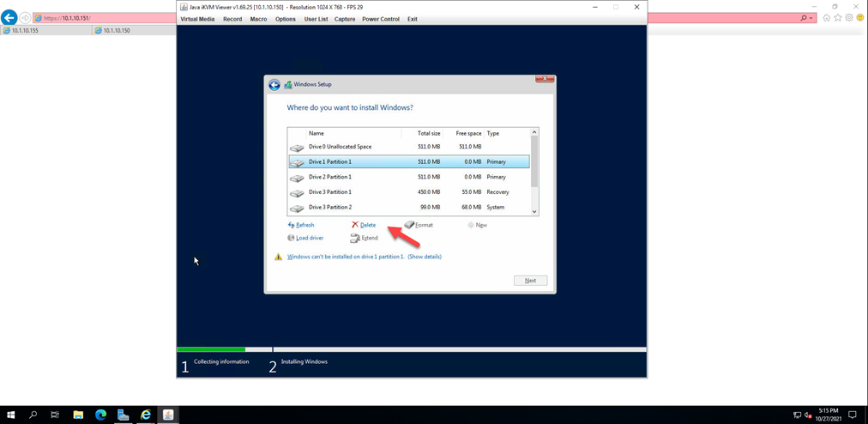Click the Java iKVM taskbar icon
The image size is (868, 424).
(x=168, y=415)
